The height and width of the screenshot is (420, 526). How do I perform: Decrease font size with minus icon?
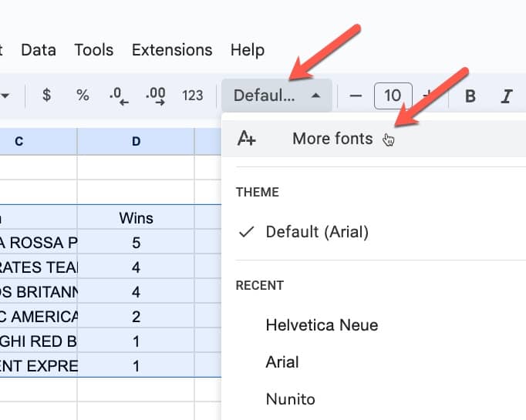[356, 96]
